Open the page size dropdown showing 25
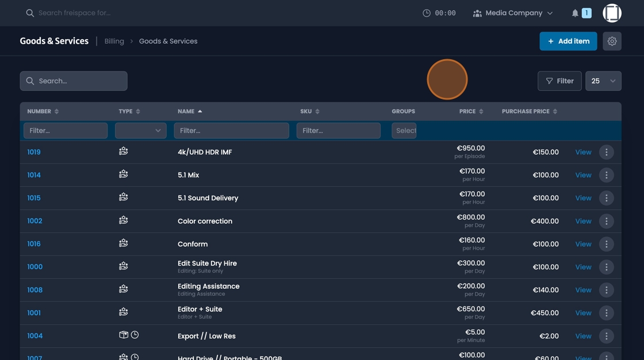The image size is (644, 360). click(x=603, y=81)
